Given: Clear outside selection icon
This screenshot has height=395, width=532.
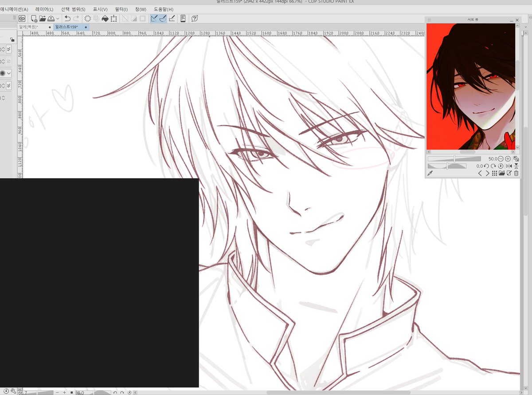Looking at the screenshot, I should pyautogui.click(x=96, y=19).
